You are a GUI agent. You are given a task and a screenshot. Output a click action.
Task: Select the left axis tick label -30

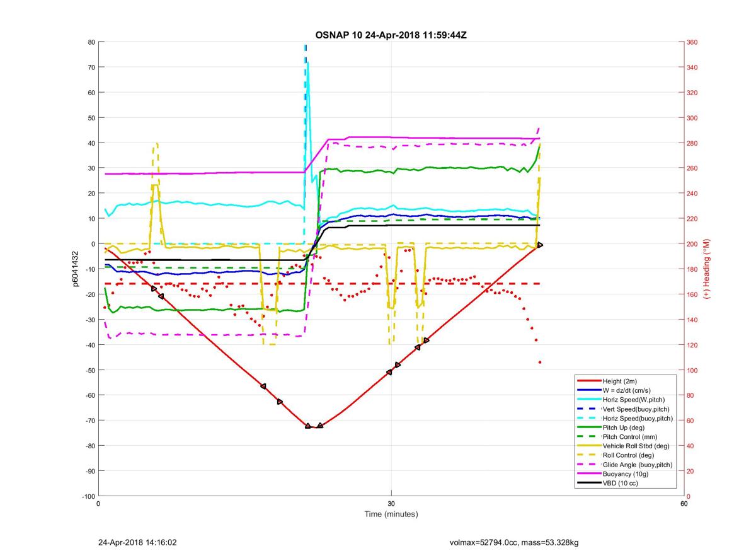(90, 320)
